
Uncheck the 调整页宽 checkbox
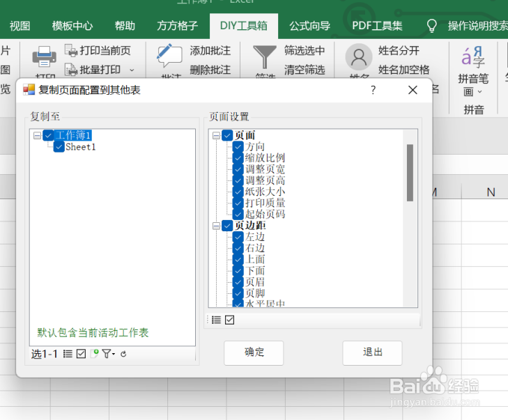[238, 169]
